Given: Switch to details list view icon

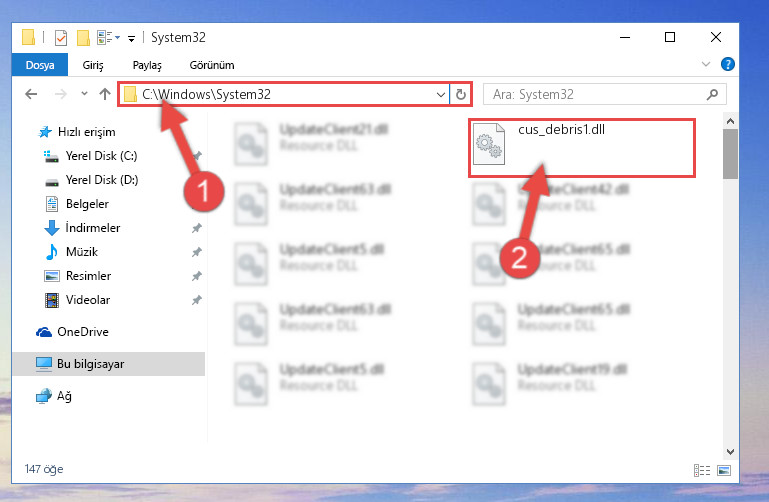Looking at the screenshot, I should [x=702, y=471].
